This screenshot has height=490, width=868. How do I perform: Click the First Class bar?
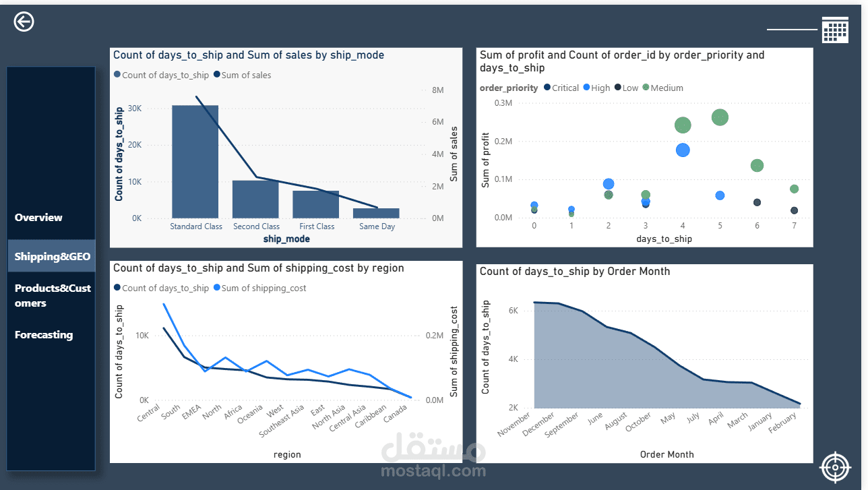click(x=315, y=204)
